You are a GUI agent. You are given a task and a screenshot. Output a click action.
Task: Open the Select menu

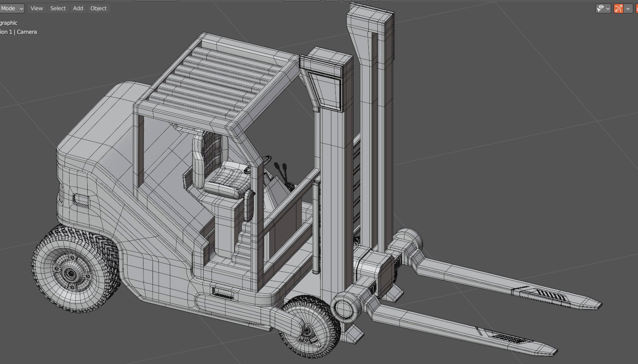point(58,8)
